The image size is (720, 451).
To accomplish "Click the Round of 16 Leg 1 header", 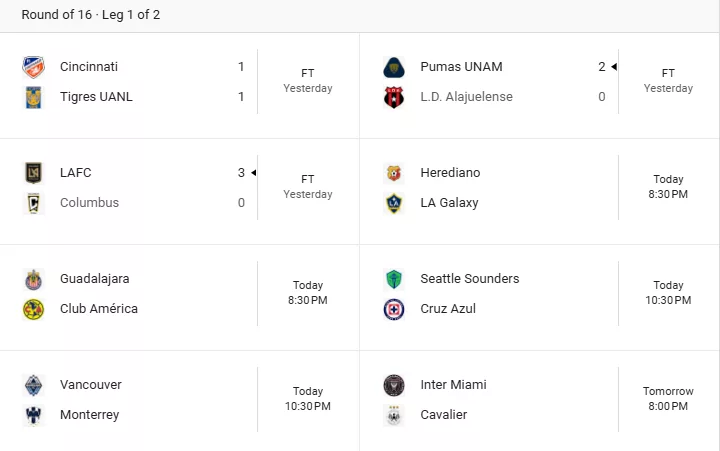I will [x=91, y=15].
